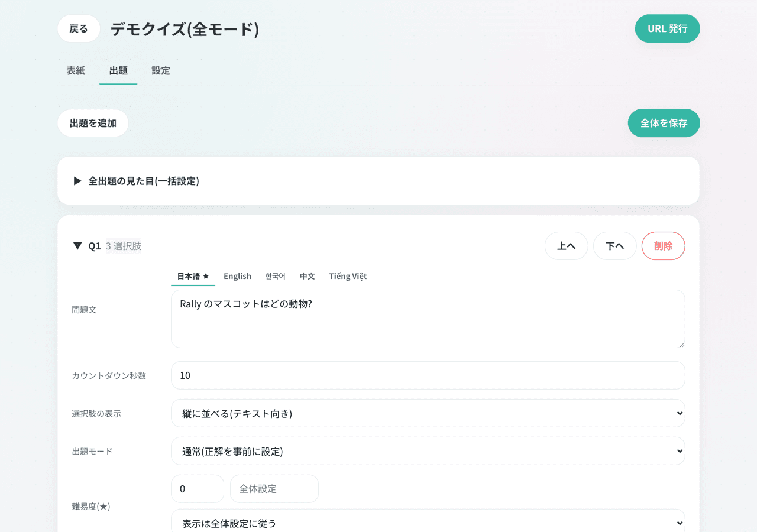This screenshot has width=757, height=532.
Task: Select the 日本語 language tab
Action: click(193, 276)
